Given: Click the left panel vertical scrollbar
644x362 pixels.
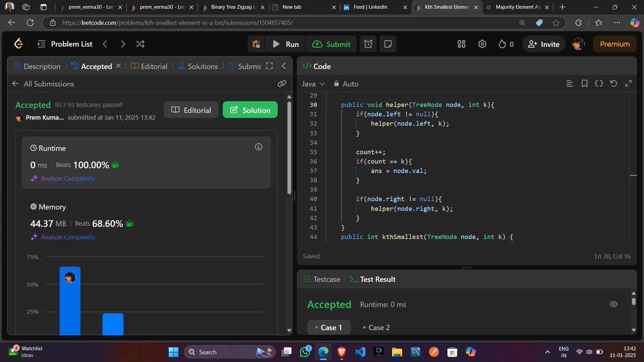Looking at the screenshot, I should coord(290,147).
